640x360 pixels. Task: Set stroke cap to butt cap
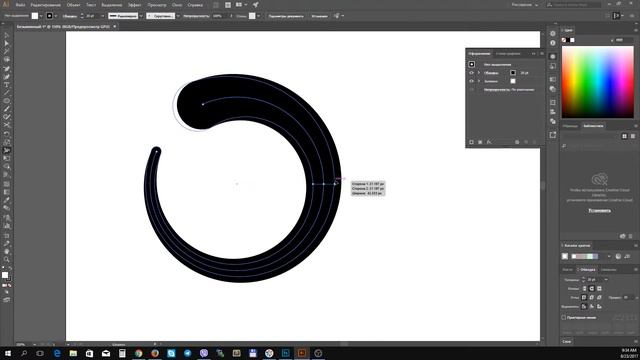pos(584,289)
